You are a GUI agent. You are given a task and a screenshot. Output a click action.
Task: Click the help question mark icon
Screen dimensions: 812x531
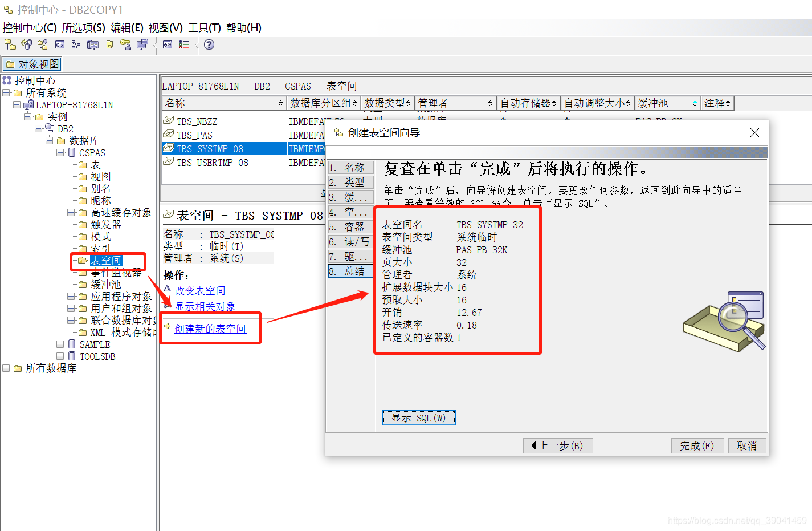[209, 44]
